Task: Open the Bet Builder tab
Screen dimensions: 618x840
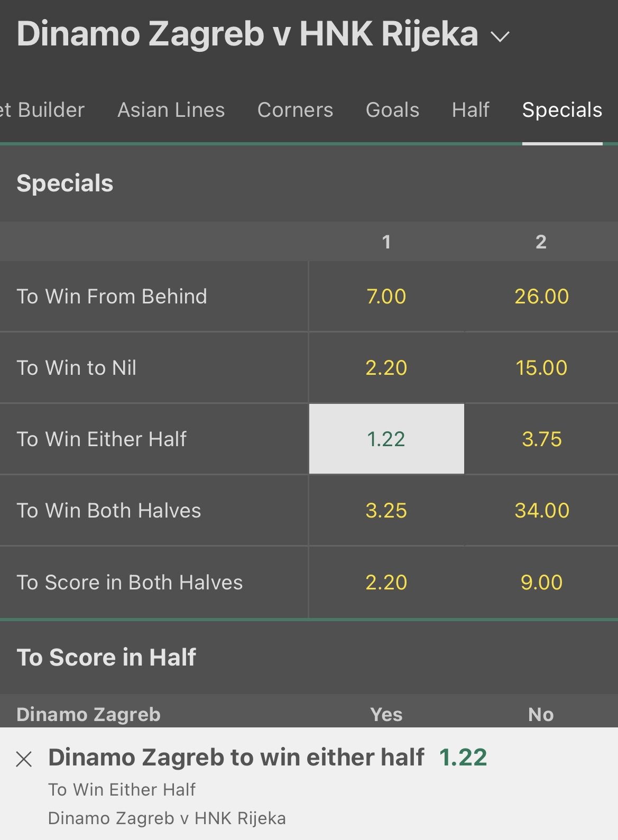Action: 43,110
